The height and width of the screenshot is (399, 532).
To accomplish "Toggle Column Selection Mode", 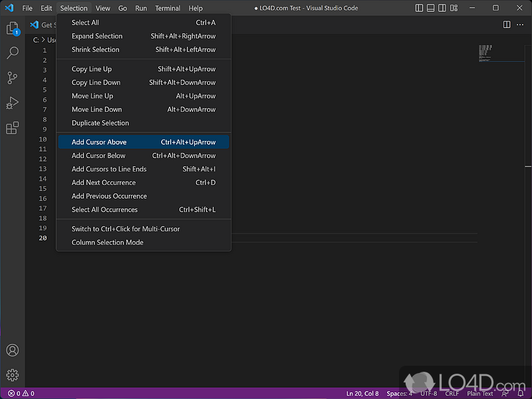I will point(144,243).
